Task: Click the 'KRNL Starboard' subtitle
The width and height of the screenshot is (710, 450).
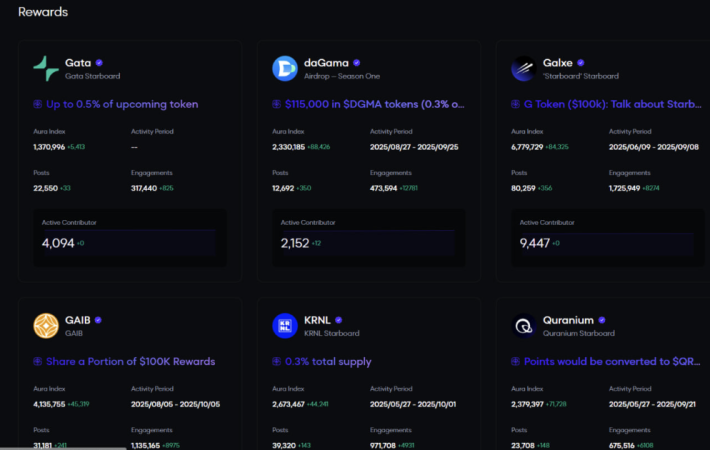Action: pyautogui.click(x=331, y=333)
